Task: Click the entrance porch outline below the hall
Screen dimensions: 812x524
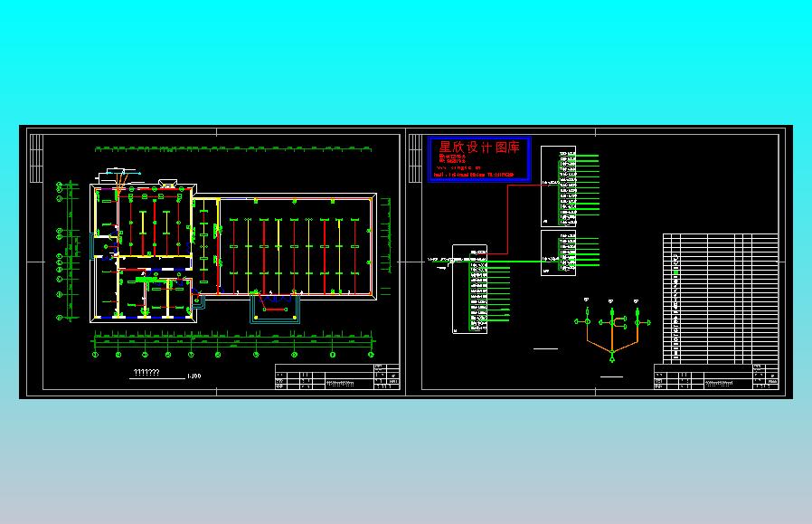Action: (x=275, y=308)
